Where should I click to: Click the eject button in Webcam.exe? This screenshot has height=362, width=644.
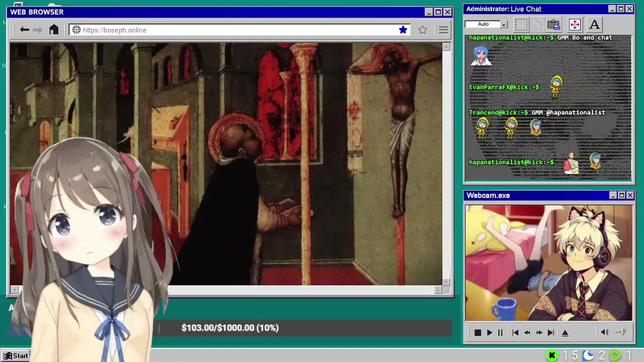point(565,332)
